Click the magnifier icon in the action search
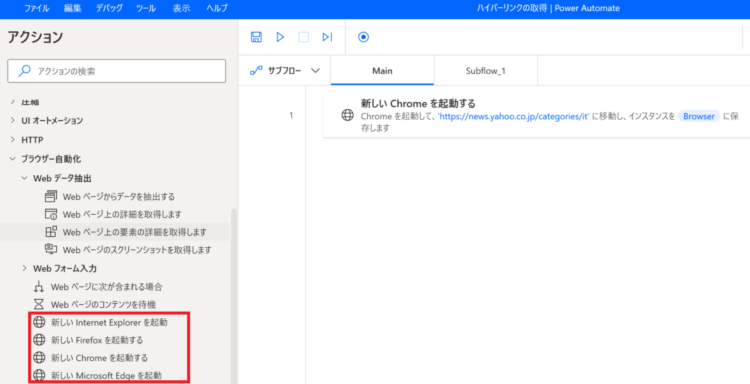750x384 pixels. pyautogui.click(x=24, y=71)
